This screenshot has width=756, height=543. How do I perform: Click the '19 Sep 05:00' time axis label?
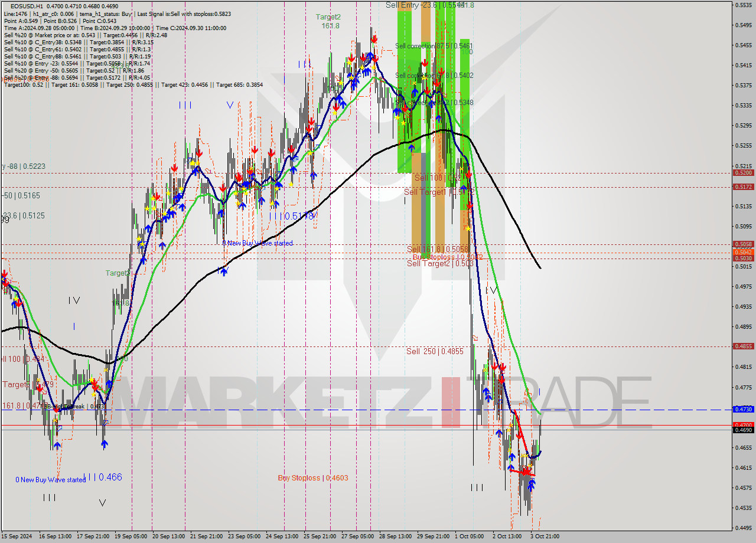pos(132,537)
